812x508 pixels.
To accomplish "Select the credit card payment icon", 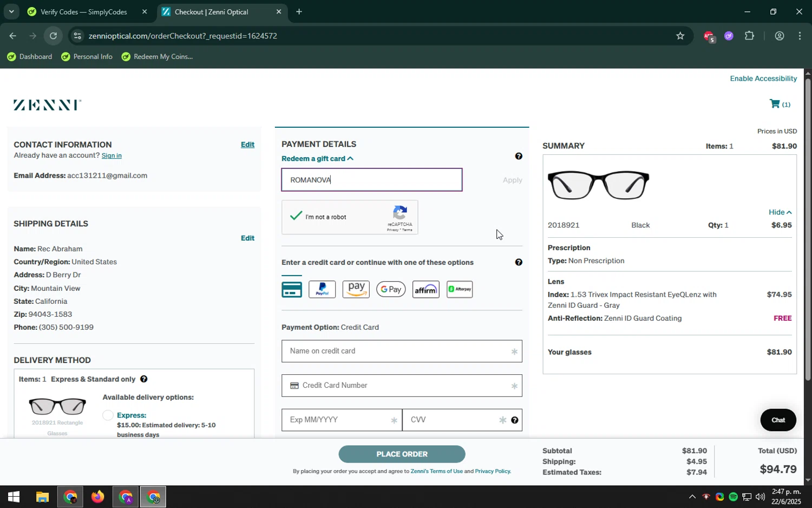I will [x=292, y=290].
